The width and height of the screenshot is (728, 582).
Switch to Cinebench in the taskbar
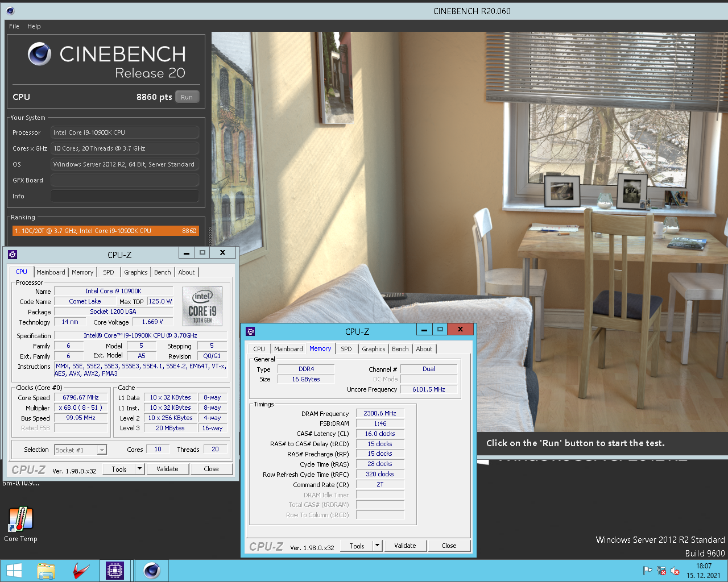[x=151, y=571]
